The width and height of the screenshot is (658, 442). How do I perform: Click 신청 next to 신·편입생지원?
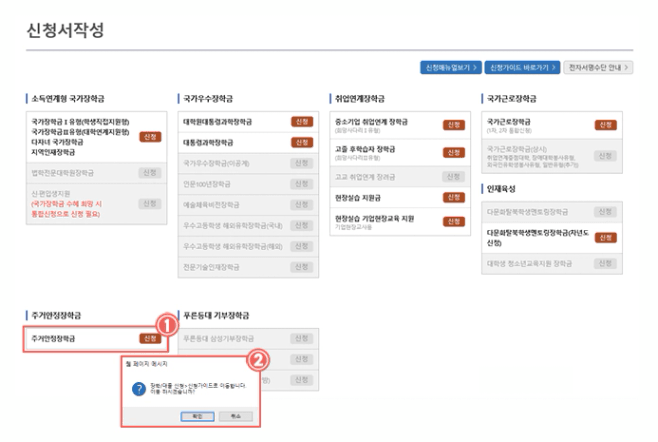150,204
